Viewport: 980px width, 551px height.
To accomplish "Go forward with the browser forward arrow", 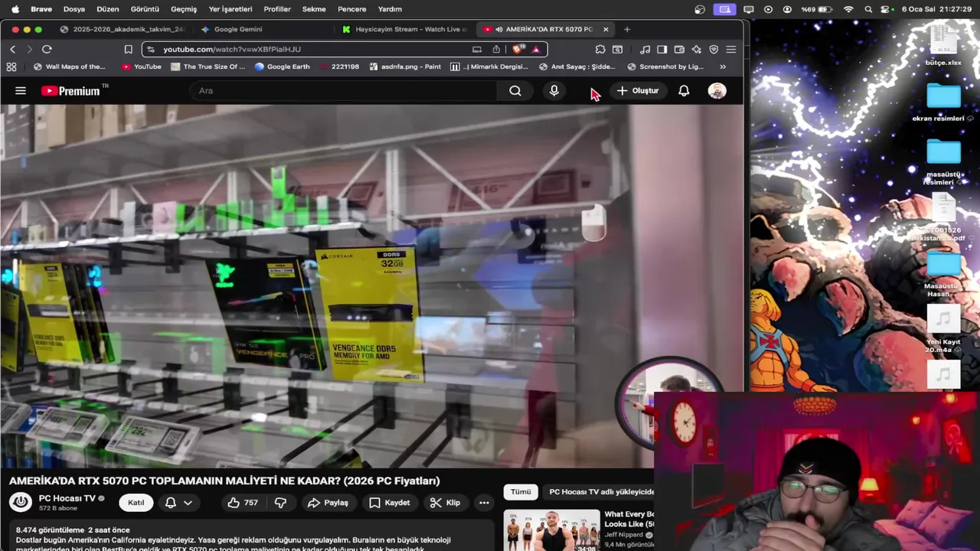I will pos(29,49).
